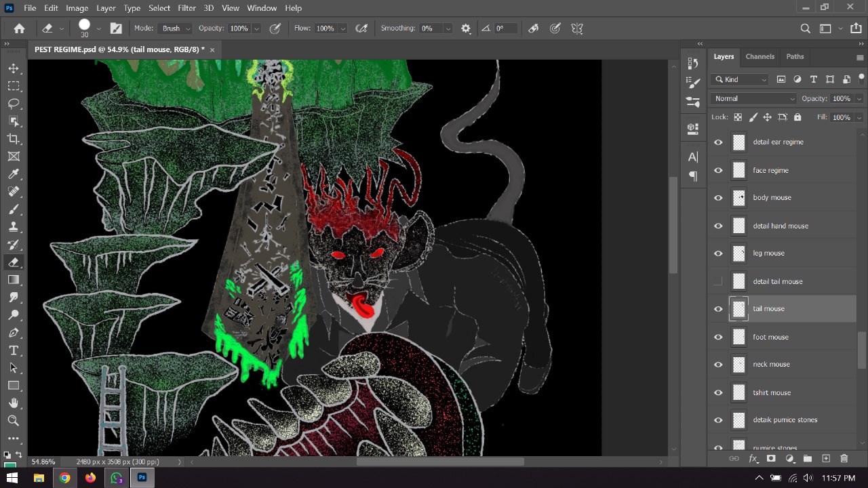Hide the body mouse layer
868x488 pixels.
(x=718, y=198)
